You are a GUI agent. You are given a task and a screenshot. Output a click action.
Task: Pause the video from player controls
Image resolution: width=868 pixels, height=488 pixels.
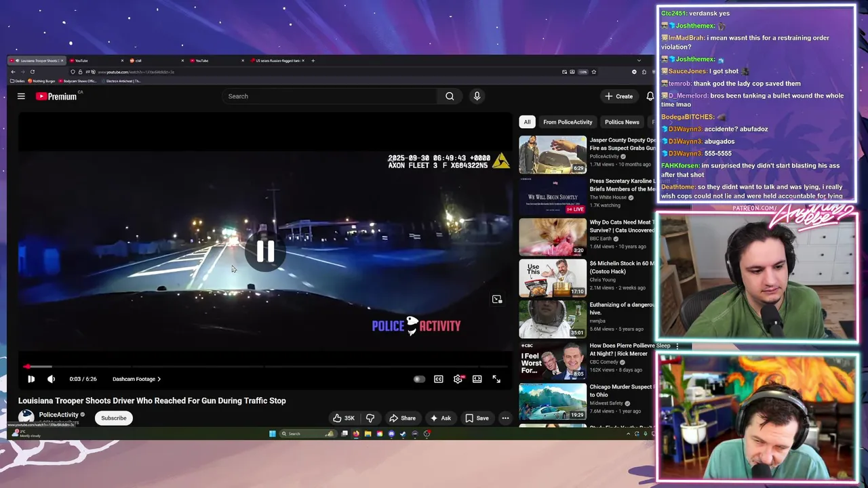click(x=31, y=379)
